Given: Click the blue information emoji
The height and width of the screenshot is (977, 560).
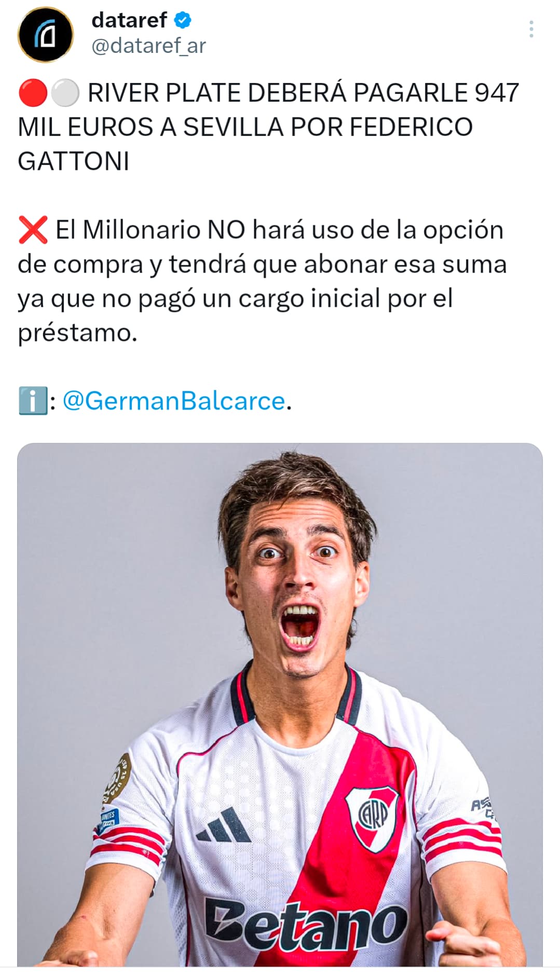Looking at the screenshot, I should pos(33,401).
